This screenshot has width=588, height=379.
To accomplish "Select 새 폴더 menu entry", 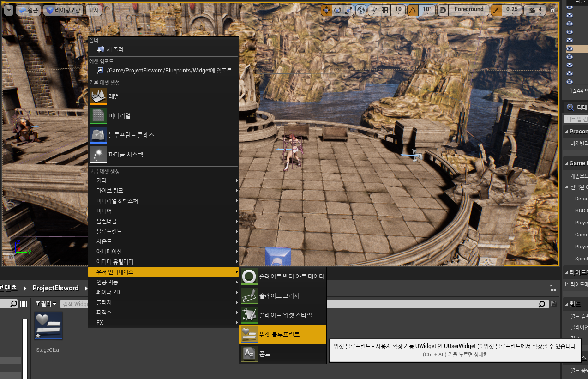I will [x=163, y=49].
